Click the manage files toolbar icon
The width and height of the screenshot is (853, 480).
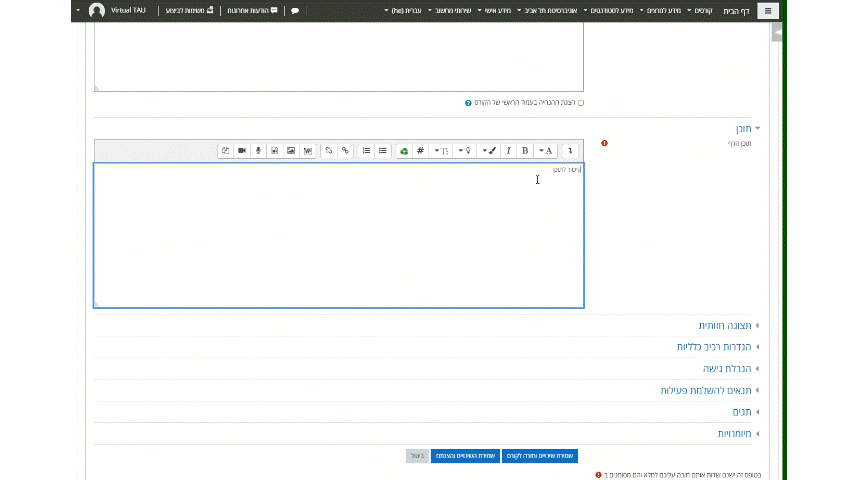coord(225,151)
